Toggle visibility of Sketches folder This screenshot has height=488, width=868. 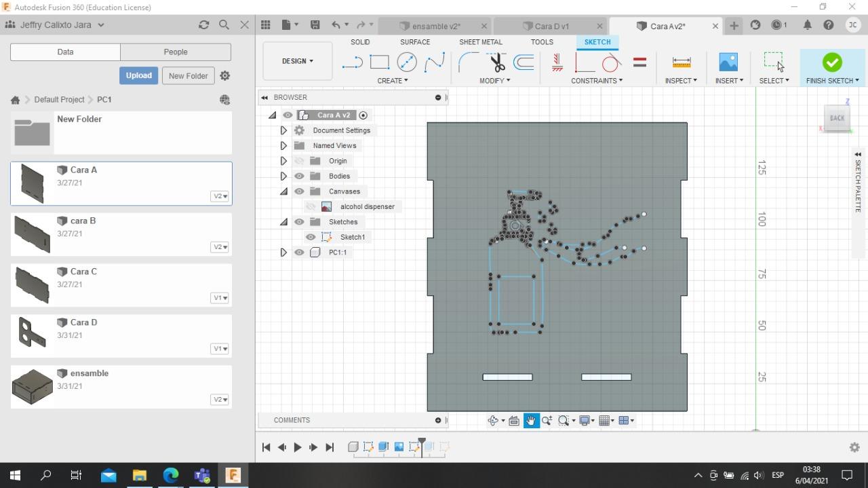coord(299,222)
